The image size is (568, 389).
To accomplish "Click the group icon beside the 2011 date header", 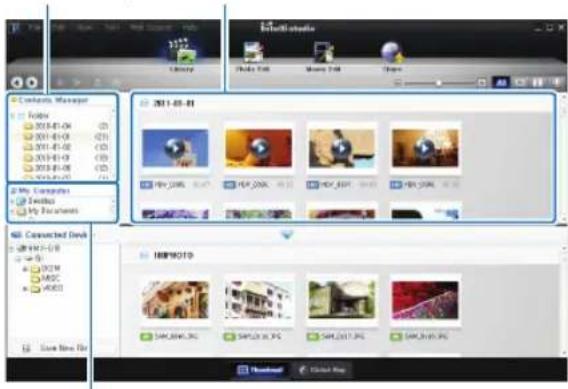I will coord(144,104).
